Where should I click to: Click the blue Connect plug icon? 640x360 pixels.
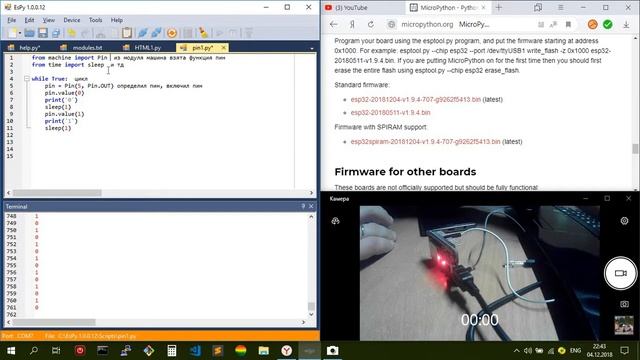tap(142, 33)
